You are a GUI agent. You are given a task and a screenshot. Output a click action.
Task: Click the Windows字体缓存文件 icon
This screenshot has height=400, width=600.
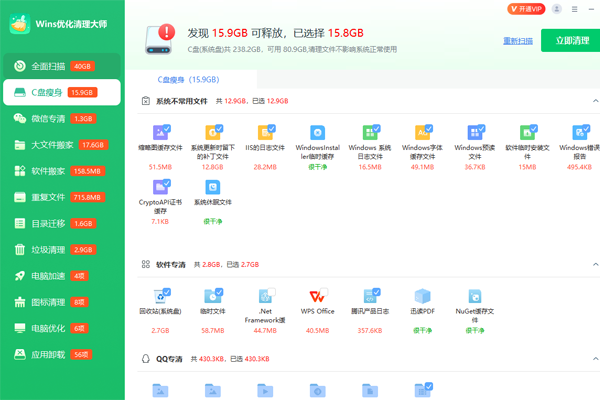click(422, 133)
